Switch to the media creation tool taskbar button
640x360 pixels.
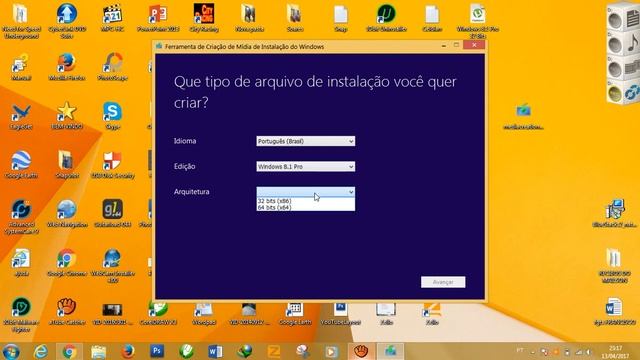pyautogui.click(x=391, y=351)
